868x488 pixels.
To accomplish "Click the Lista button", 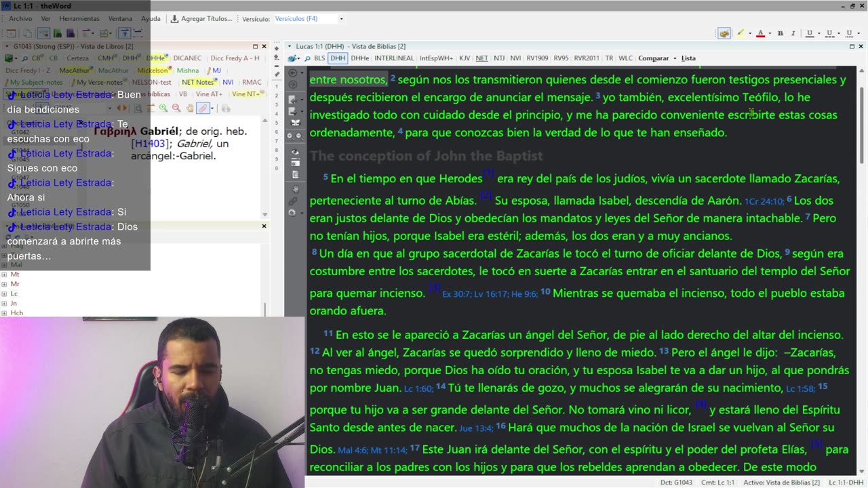I will click(688, 58).
